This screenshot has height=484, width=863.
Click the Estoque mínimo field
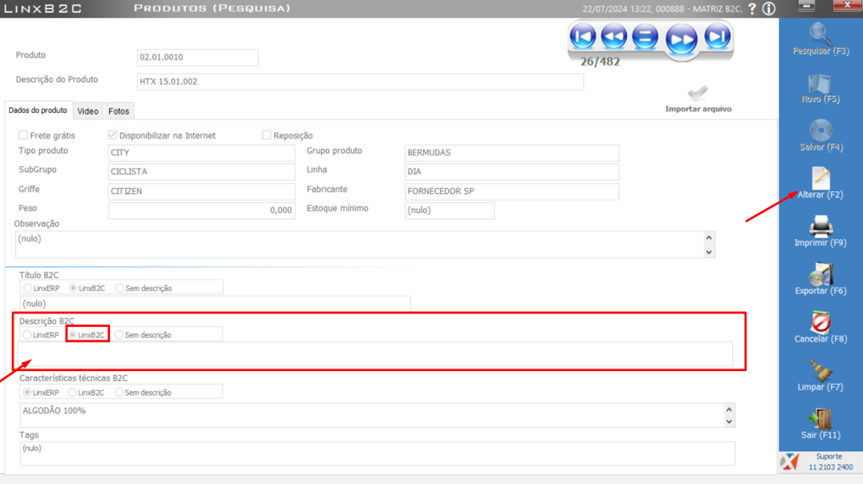tap(450, 210)
